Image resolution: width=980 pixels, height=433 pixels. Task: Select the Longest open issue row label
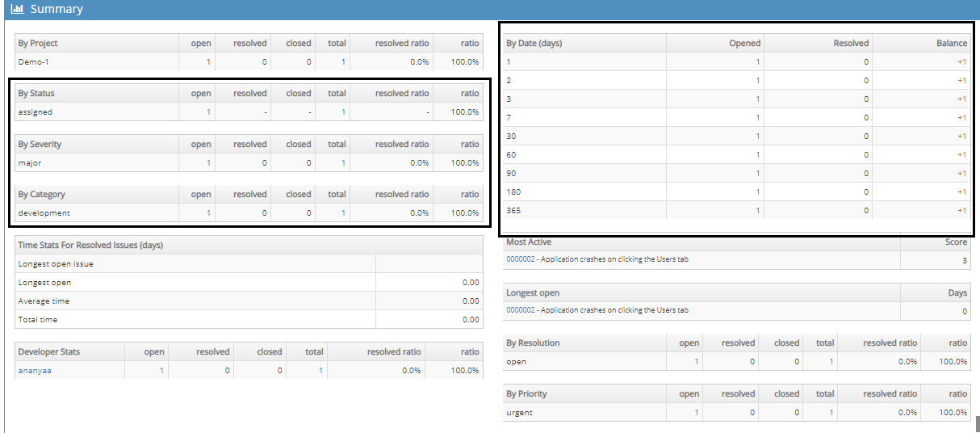[56, 264]
